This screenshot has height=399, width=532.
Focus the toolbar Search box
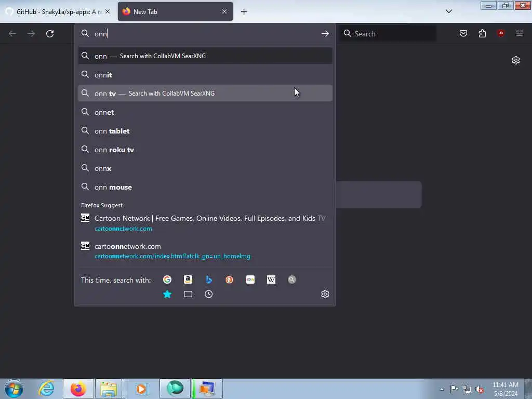(388, 34)
